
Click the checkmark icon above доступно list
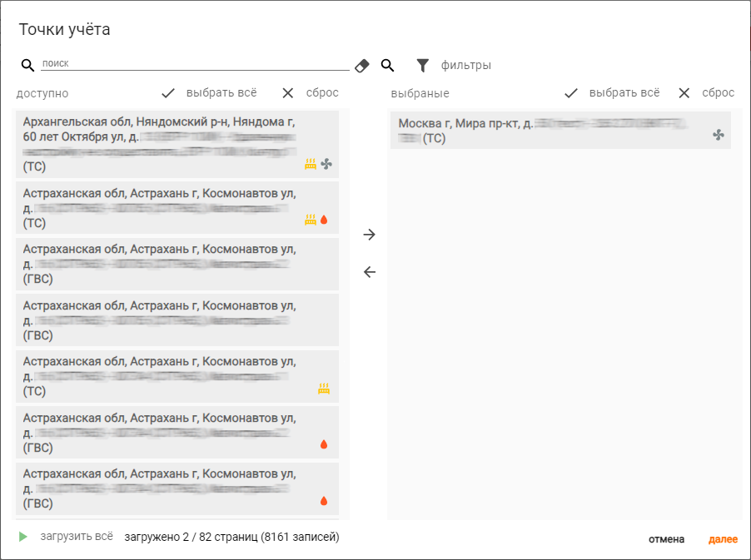pos(168,93)
